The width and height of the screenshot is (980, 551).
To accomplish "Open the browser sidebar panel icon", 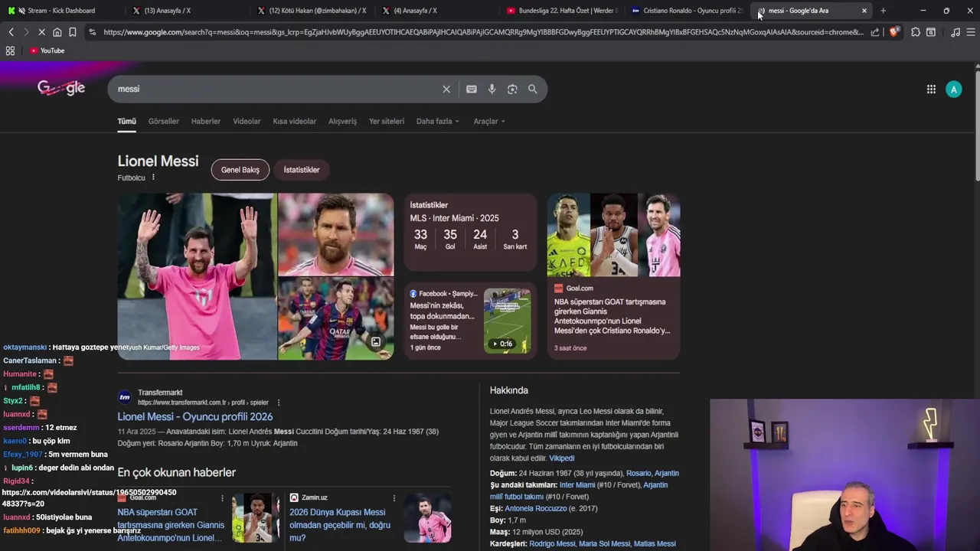I will [931, 32].
